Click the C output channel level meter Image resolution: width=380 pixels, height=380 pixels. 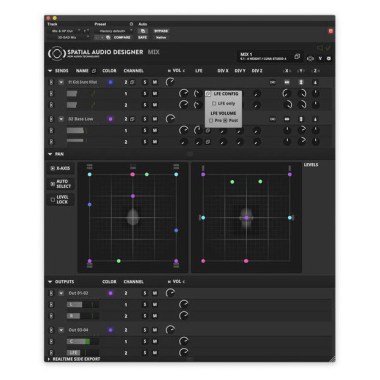click(x=83, y=341)
